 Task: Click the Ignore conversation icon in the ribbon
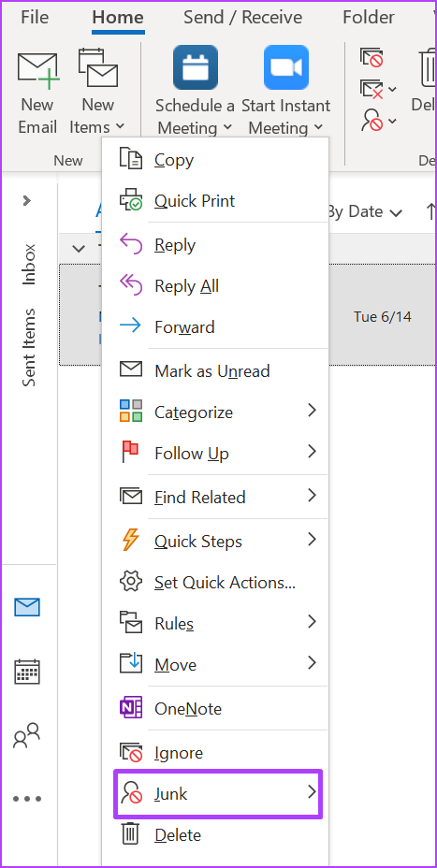(371, 57)
